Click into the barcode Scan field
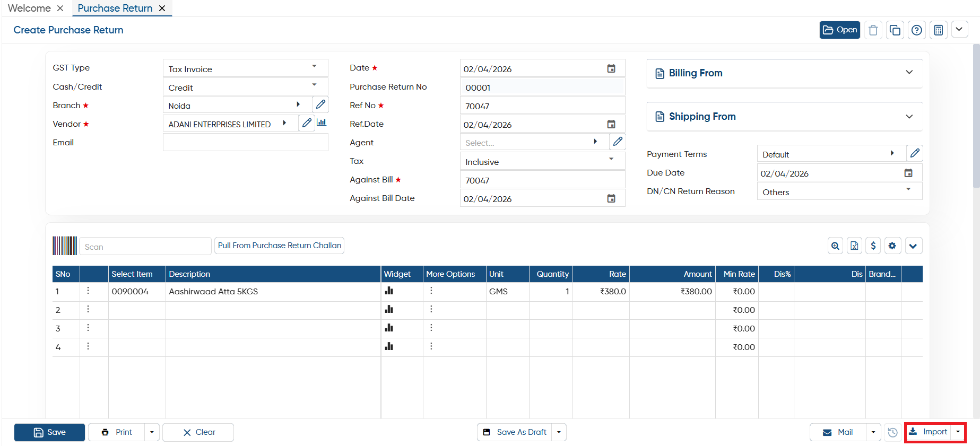 pyautogui.click(x=145, y=247)
